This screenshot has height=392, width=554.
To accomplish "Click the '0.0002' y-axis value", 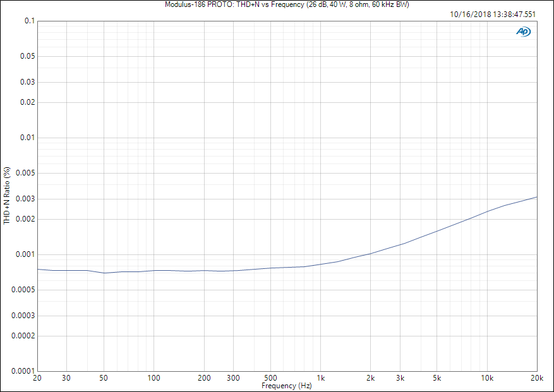I will click(24, 335).
